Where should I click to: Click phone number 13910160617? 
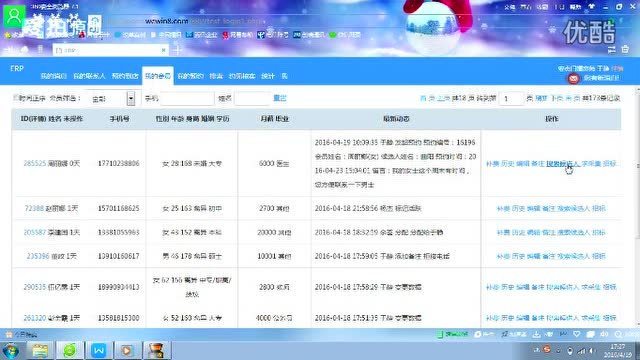click(119, 256)
